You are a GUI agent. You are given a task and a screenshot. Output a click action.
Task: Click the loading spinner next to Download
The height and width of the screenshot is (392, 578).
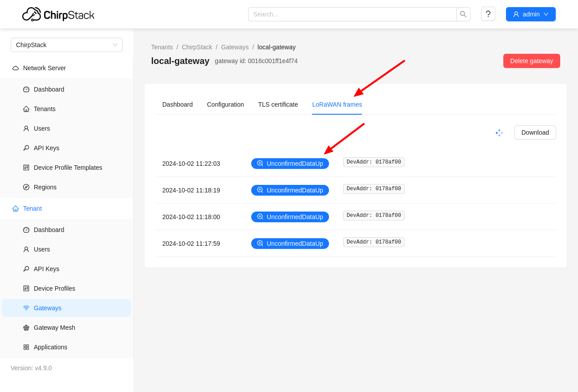(499, 132)
